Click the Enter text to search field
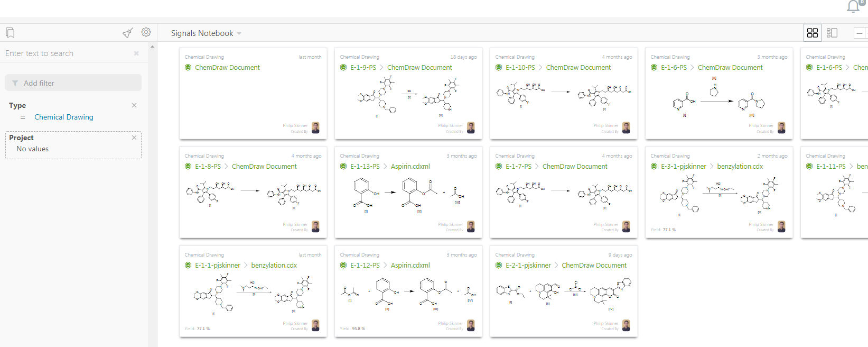This screenshot has height=347, width=868. coord(66,53)
